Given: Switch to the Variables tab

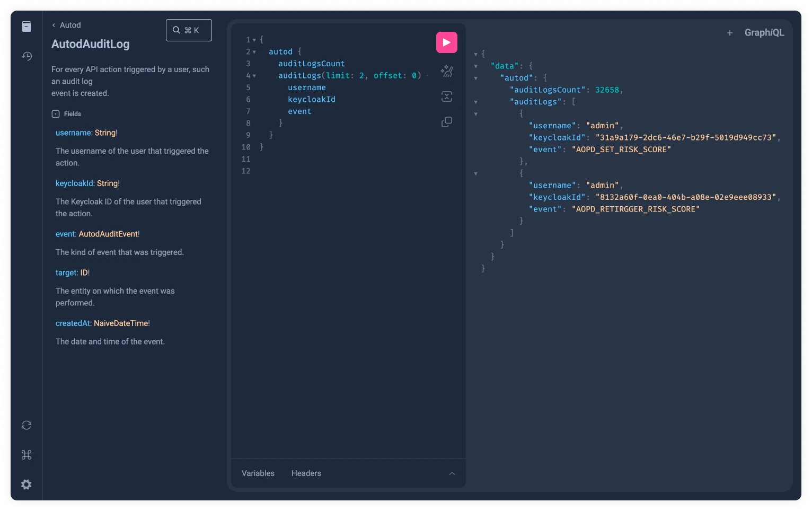Looking at the screenshot, I should (258, 473).
